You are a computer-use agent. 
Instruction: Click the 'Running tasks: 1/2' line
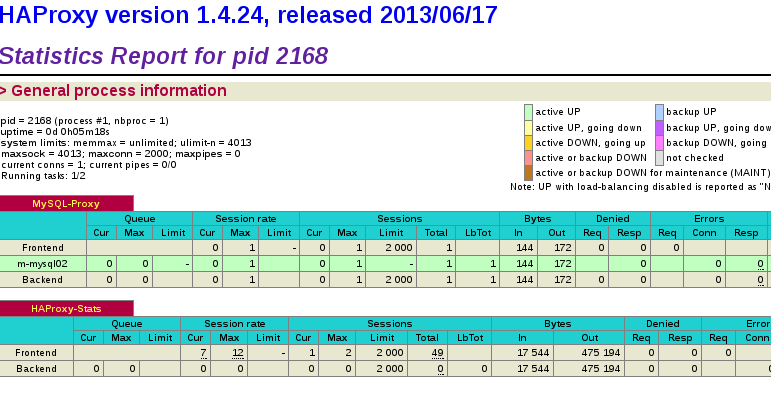click(43, 175)
